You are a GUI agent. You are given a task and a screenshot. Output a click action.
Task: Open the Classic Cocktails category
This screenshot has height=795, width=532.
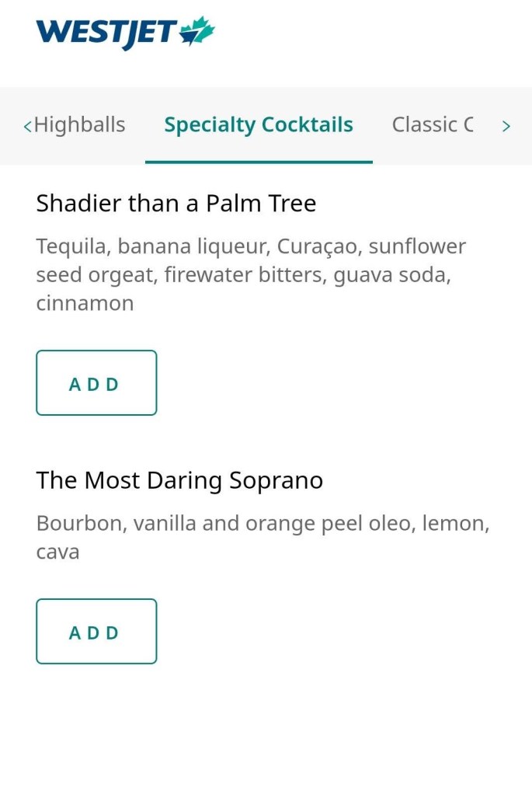433,124
